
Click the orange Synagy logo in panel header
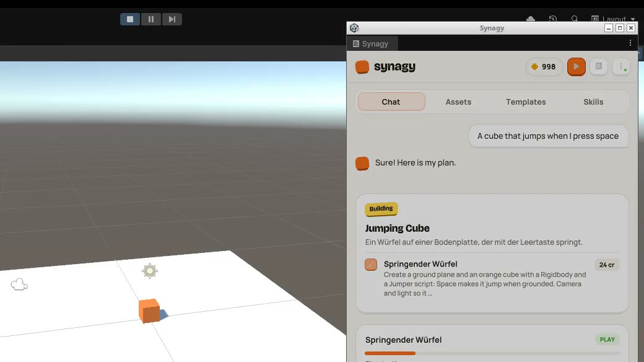tap(362, 67)
